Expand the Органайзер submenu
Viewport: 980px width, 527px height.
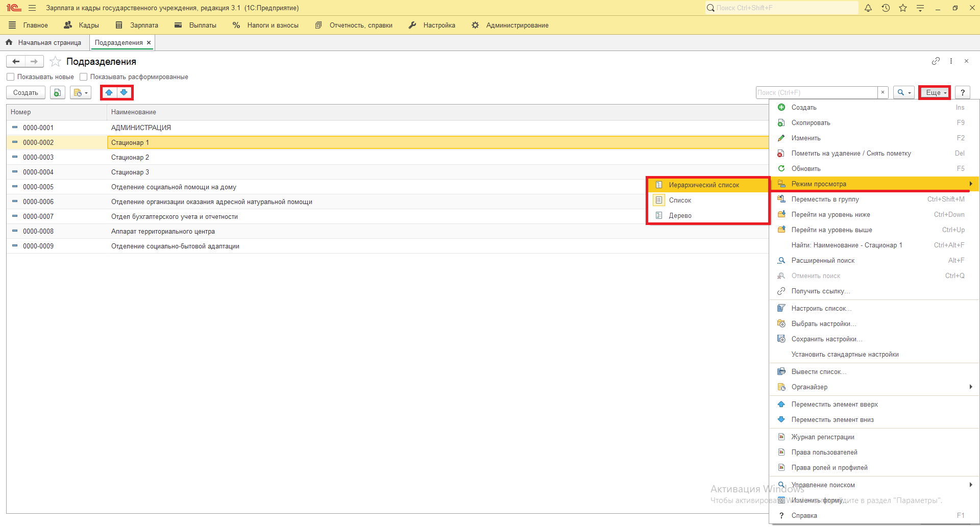(x=874, y=387)
